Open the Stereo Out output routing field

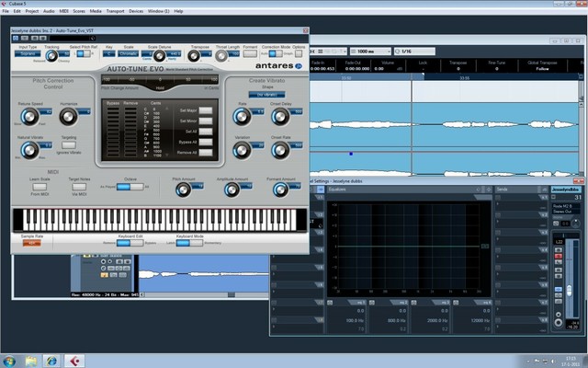point(566,212)
